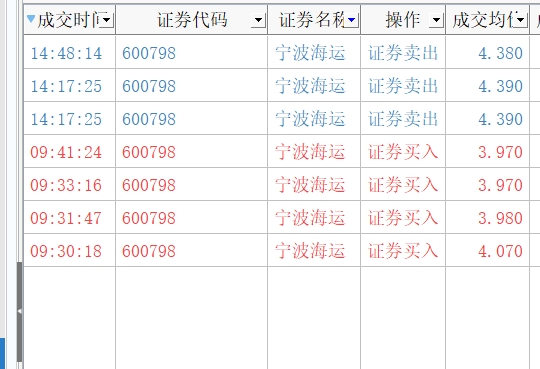
Task: Click 证券买入 in the 09:30:18 row
Action: pos(403,251)
